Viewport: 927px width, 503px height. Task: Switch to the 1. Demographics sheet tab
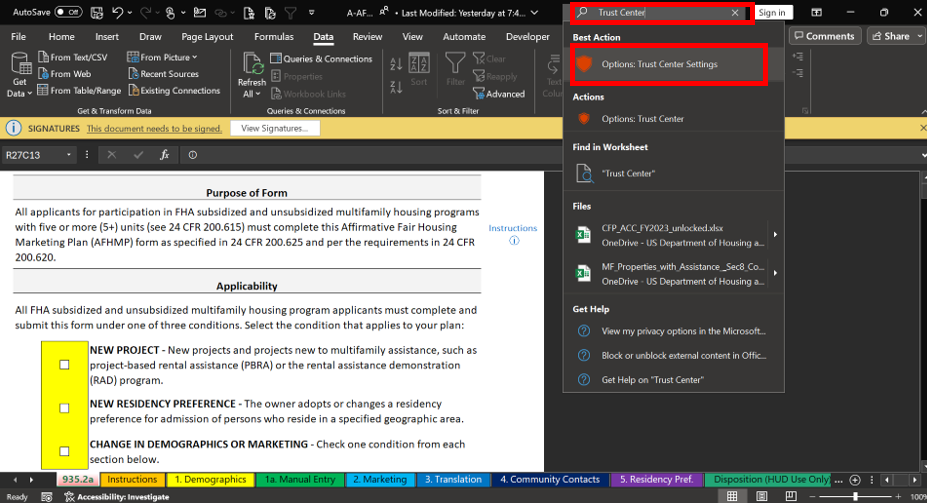pos(210,480)
